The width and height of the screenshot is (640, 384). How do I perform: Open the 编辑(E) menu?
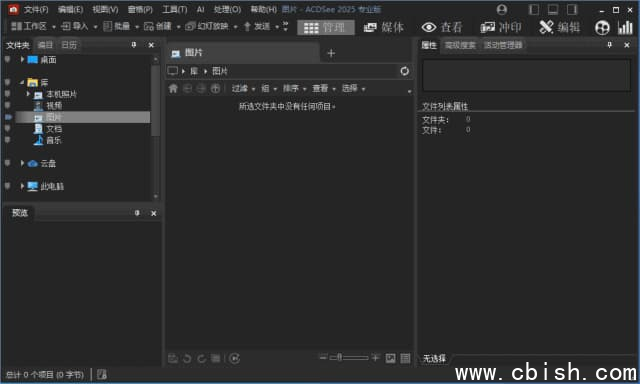pyautogui.click(x=70, y=9)
